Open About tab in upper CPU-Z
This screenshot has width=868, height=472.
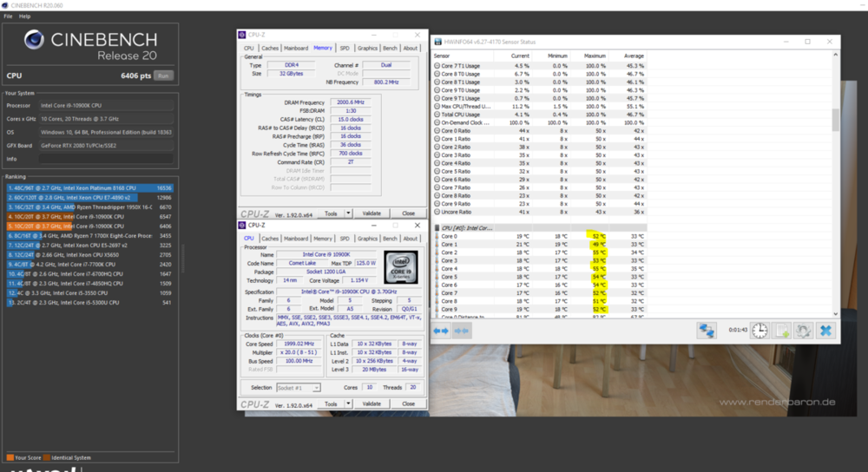coord(411,48)
